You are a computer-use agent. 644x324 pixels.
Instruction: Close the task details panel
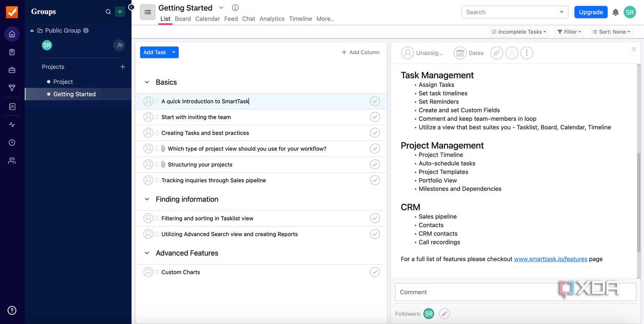[x=634, y=49]
